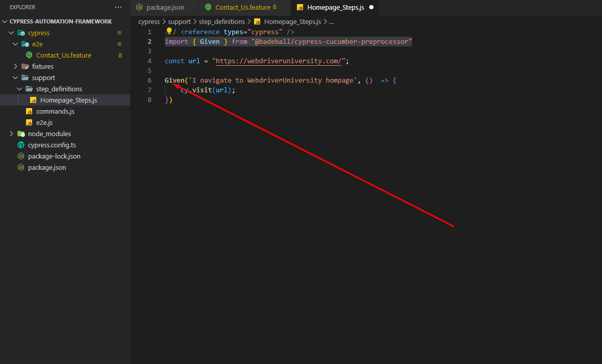Click step_definitions in the breadcrumb path

(222, 22)
